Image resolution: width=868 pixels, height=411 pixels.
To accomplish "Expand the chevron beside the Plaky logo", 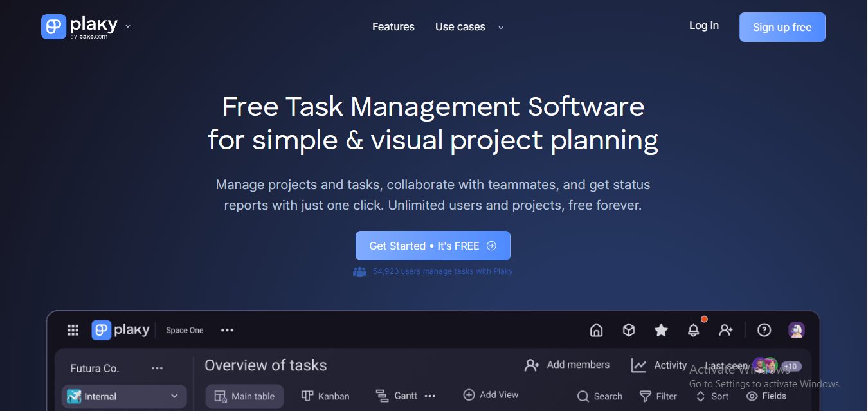I will click(128, 26).
